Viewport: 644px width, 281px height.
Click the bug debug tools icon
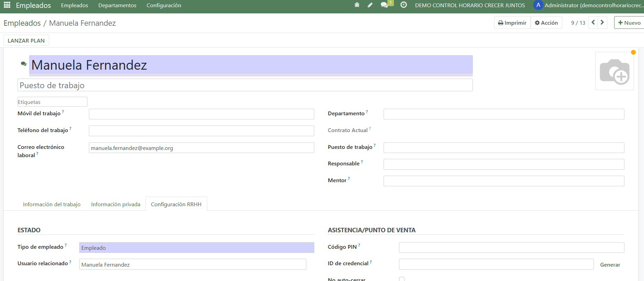[x=357, y=5]
